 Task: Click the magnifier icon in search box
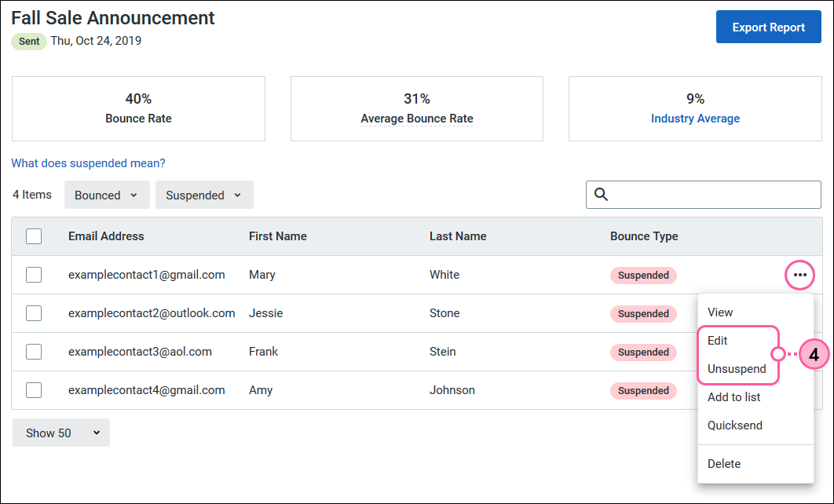(x=601, y=194)
